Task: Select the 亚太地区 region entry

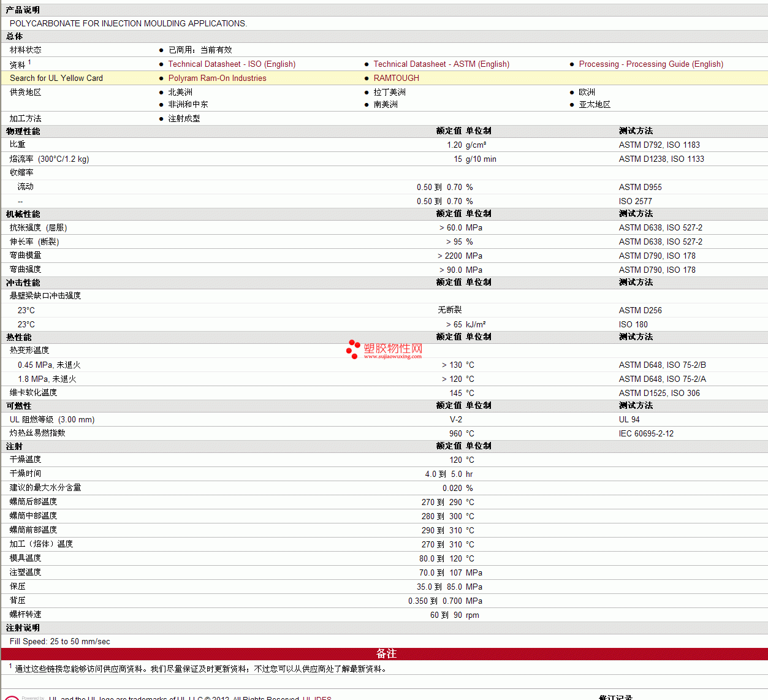Action: 595,104
